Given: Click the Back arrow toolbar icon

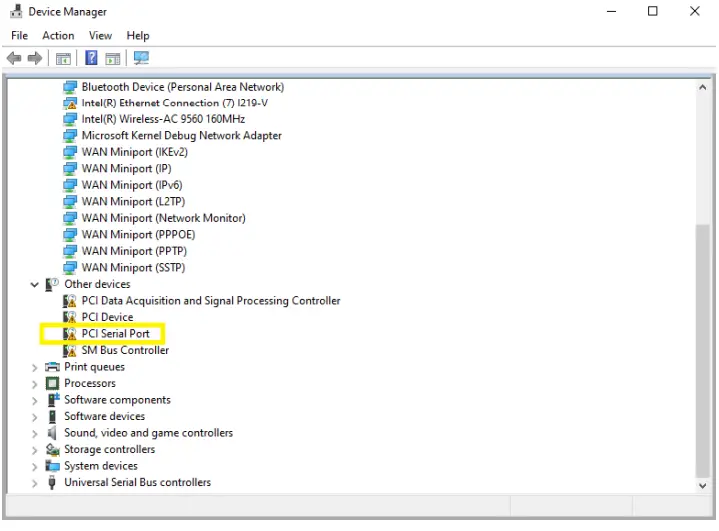Looking at the screenshot, I should 14,58.
